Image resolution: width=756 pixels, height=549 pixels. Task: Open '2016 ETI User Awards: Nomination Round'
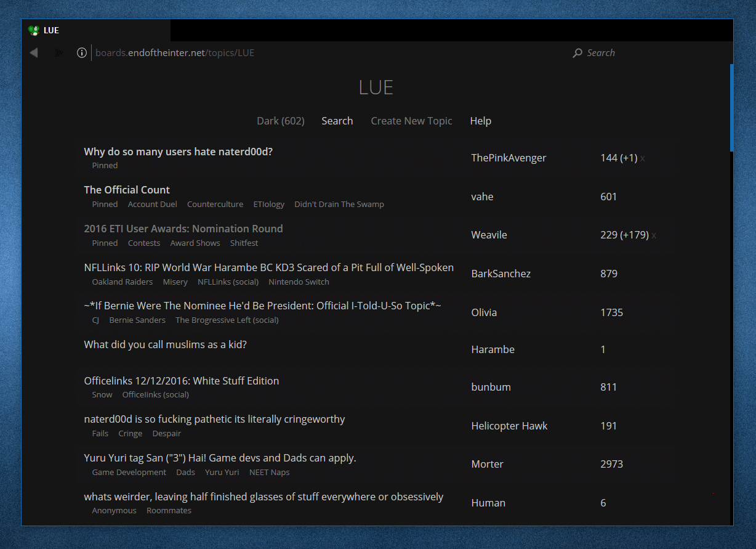tap(183, 229)
